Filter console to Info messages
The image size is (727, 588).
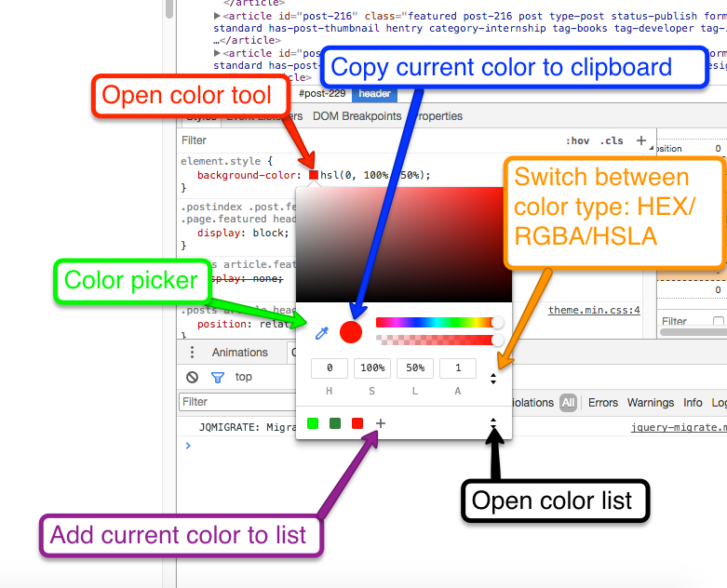pyautogui.click(x=693, y=403)
